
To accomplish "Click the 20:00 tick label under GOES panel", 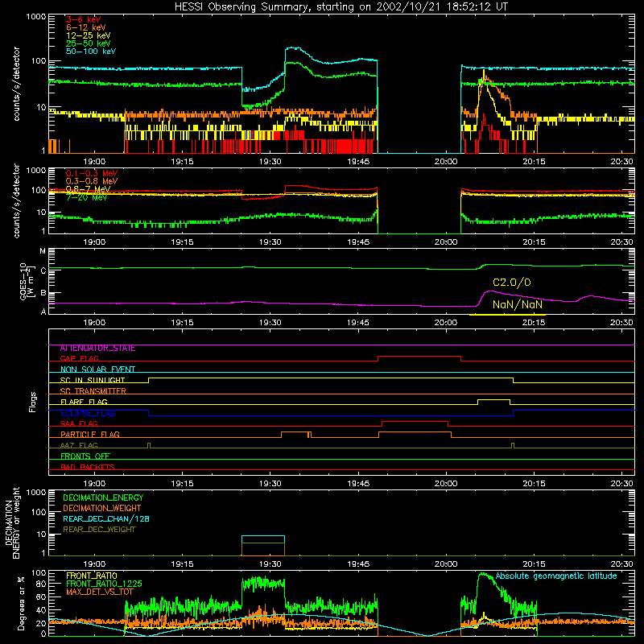I will click(446, 323).
